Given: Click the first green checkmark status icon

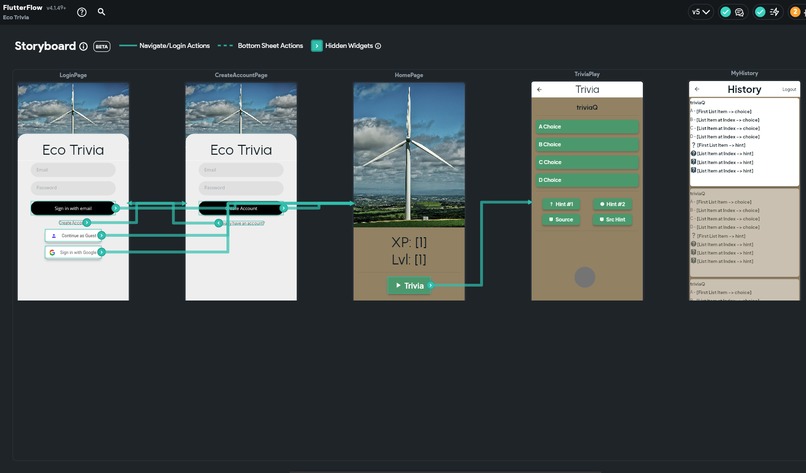Looking at the screenshot, I should [x=725, y=12].
